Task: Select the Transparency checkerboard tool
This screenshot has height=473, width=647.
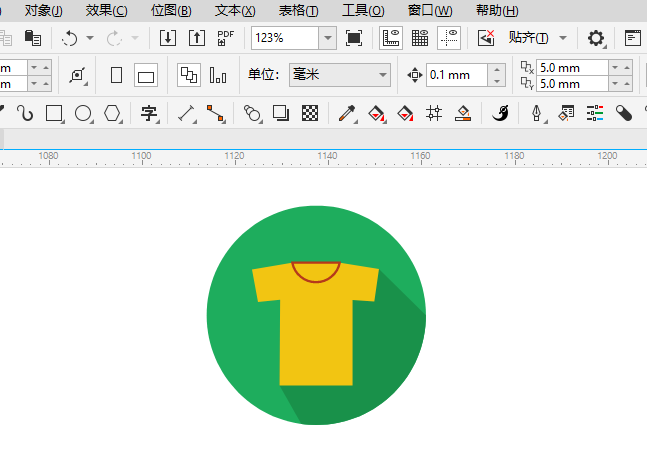Action: pyautogui.click(x=310, y=113)
